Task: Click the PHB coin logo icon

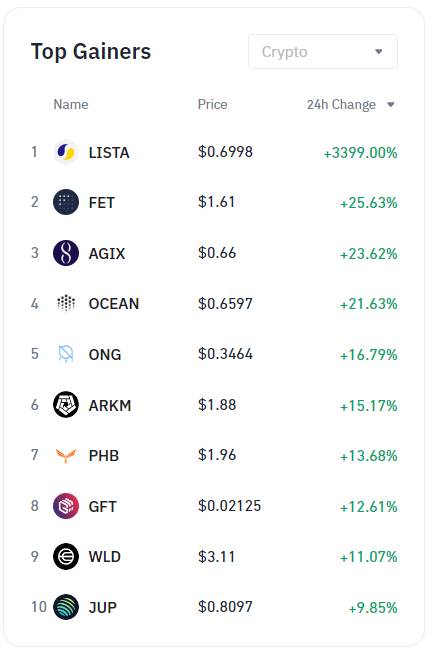Action: pyautogui.click(x=66, y=455)
